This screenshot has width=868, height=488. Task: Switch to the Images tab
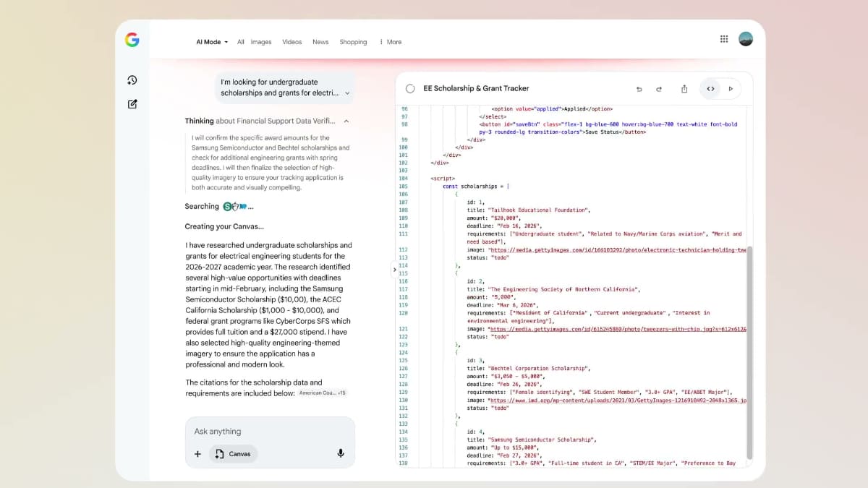261,42
